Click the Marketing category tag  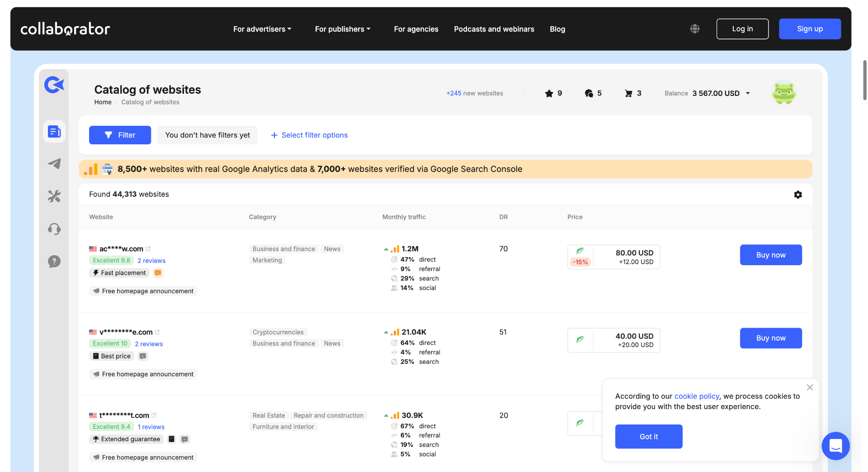coord(267,260)
